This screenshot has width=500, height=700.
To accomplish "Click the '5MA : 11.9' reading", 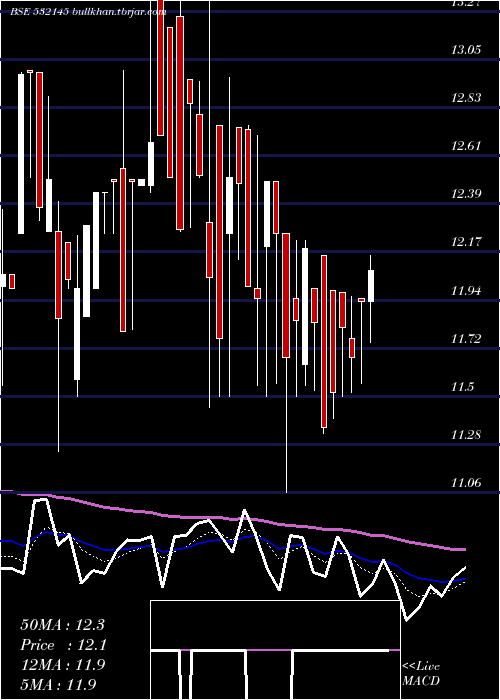I will tap(58, 684).
